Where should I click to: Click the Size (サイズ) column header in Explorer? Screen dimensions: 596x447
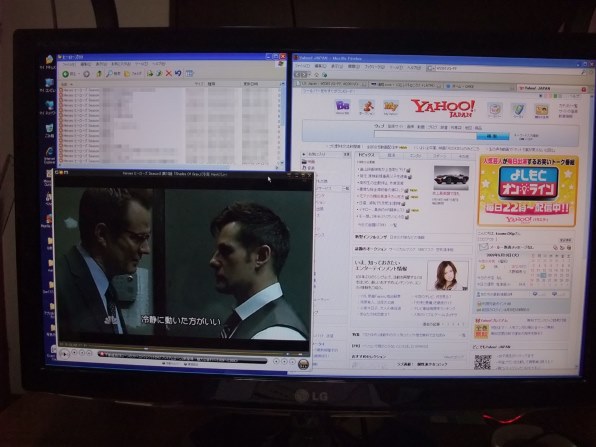click(x=199, y=84)
